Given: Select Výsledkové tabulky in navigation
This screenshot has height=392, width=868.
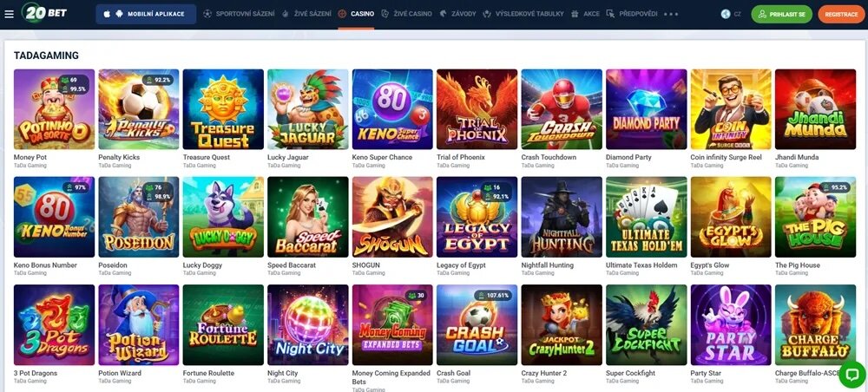Looking at the screenshot, I should [x=523, y=14].
